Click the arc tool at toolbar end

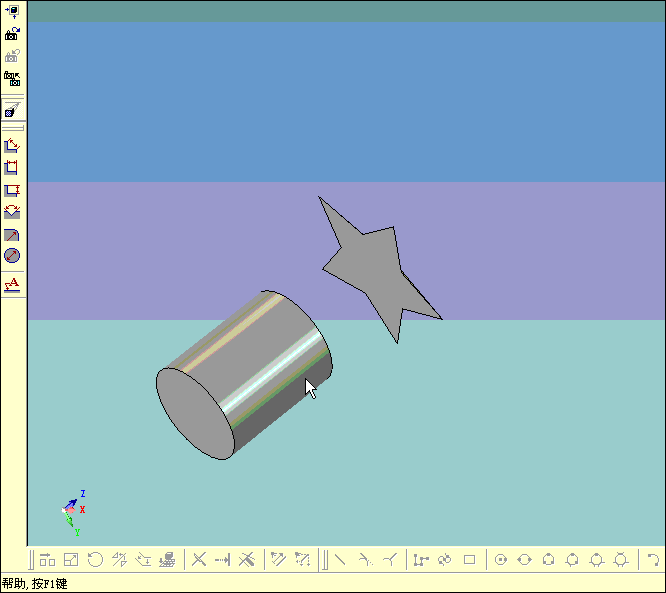coord(654,560)
